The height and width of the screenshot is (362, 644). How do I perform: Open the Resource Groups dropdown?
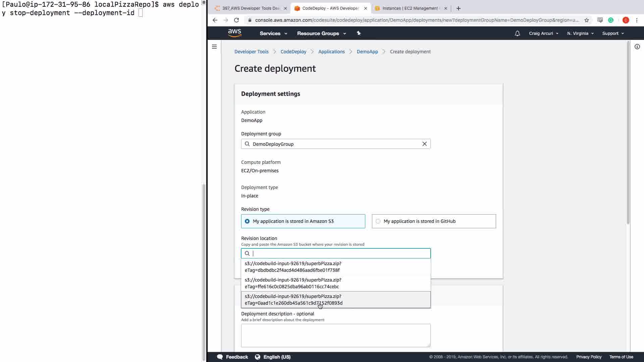tap(321, 33)
